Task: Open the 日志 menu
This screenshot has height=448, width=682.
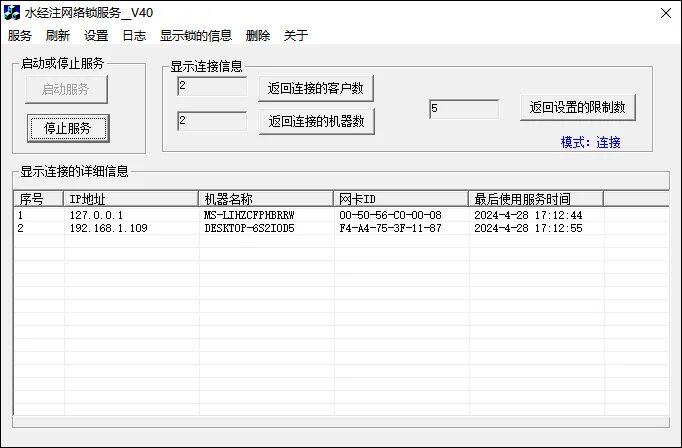Action: 134,36
